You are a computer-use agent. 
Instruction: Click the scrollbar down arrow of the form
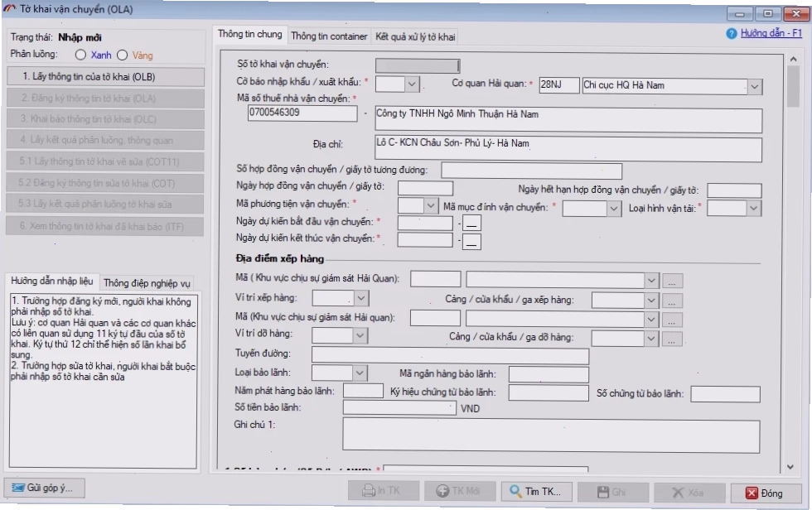(x=790, y=467)
